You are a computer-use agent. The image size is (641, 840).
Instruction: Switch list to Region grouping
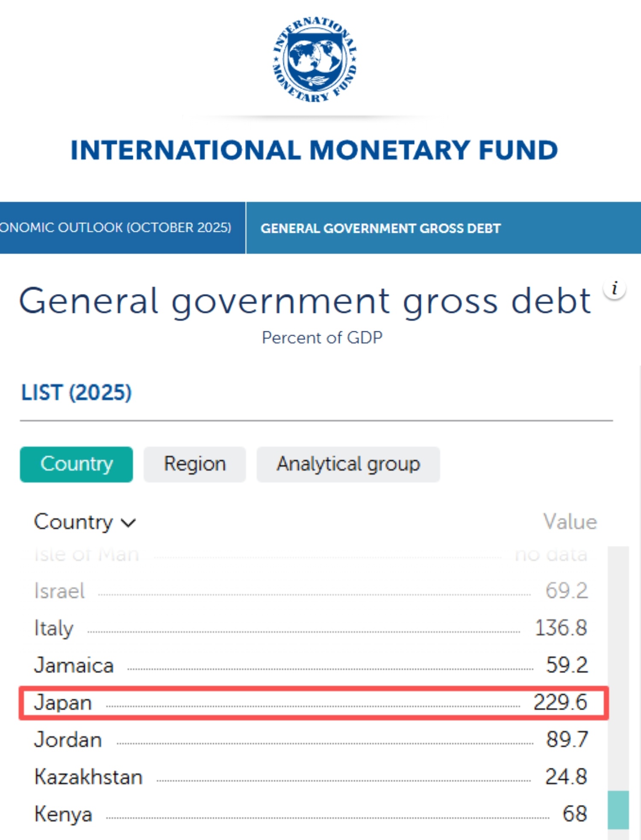[194, 464]
